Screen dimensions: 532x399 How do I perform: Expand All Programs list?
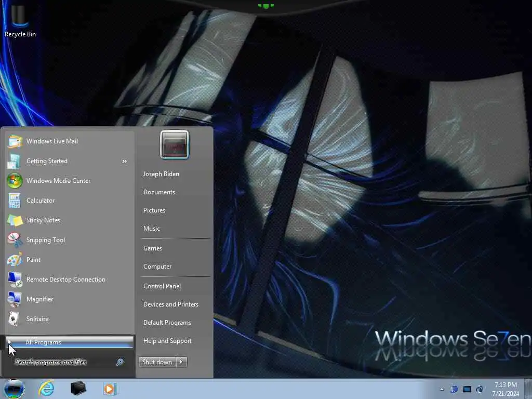point(69,342)
